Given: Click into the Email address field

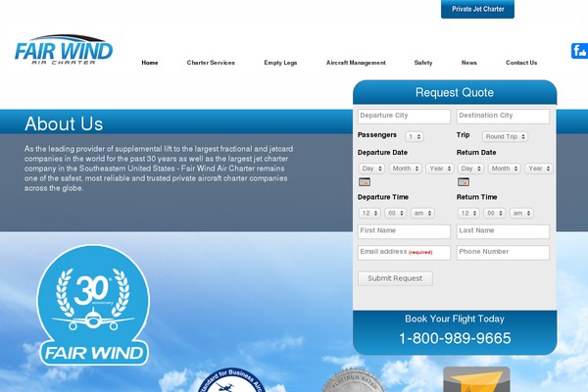Looking at the screenshot, I should 404,253.
